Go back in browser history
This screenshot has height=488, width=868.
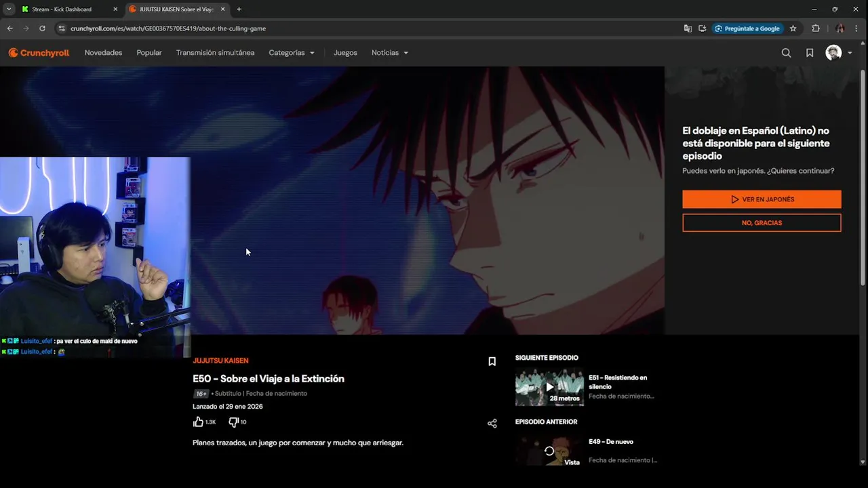pyautogui.click(x=10, y=28)
